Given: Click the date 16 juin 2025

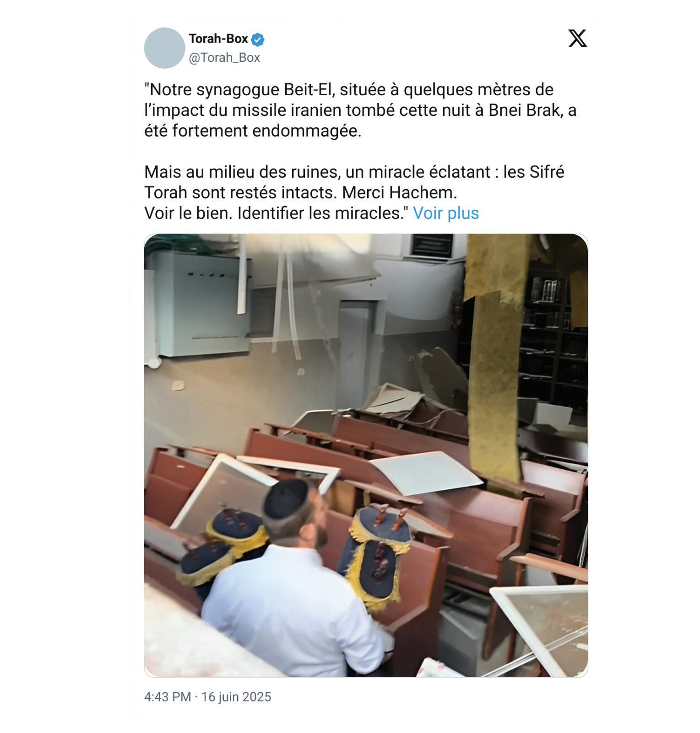Looking at the screenshot, I should click(x=236, y=697).
